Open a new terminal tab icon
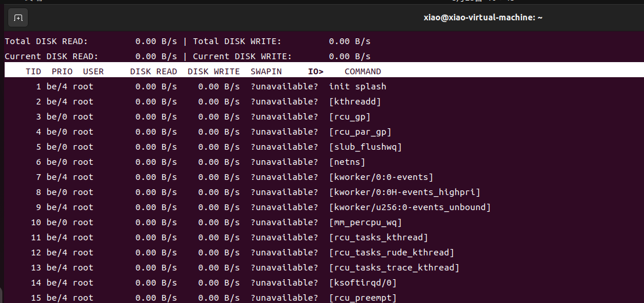The width and height of the screenshot is (644, 303). (x=18, y=17)
